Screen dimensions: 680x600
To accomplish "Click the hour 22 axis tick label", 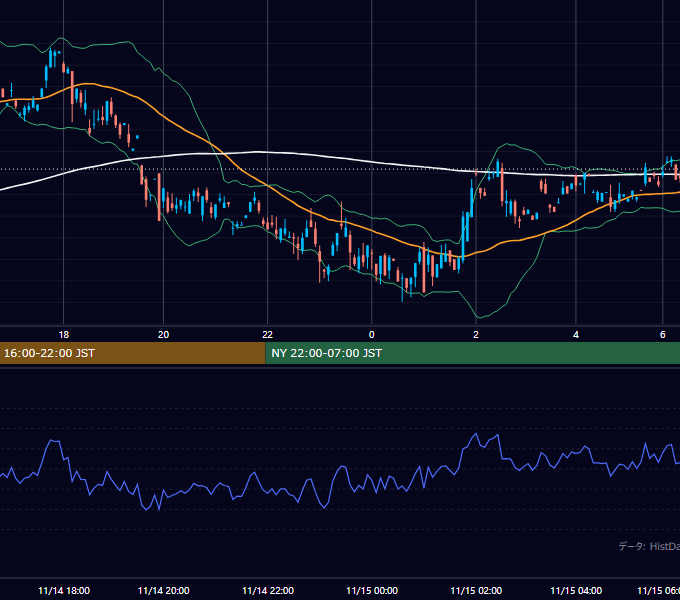I will (x=268, y=335).
